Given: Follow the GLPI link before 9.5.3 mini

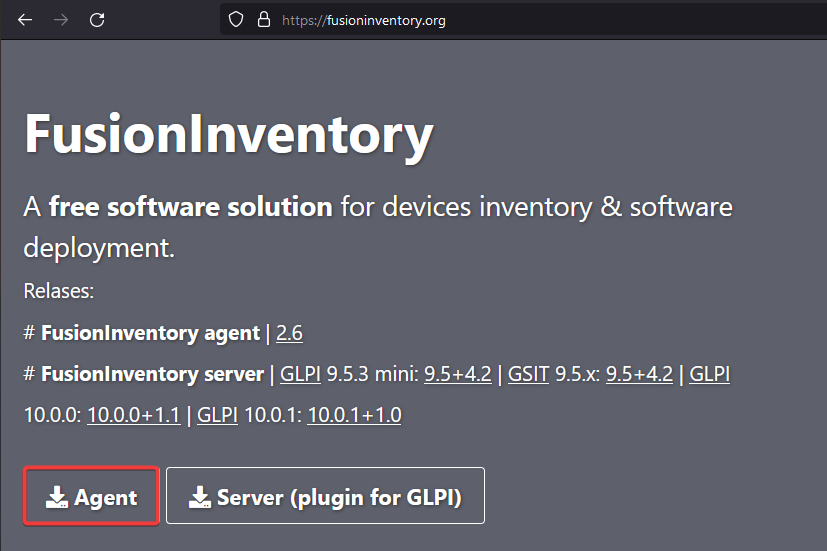Looking at the screenshot, I should tap(300, 374).
